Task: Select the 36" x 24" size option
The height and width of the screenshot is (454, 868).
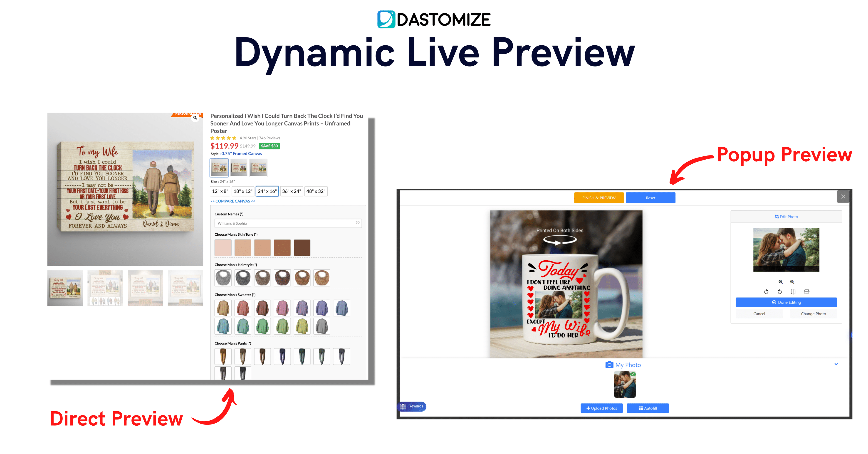Action: point(292,191)
